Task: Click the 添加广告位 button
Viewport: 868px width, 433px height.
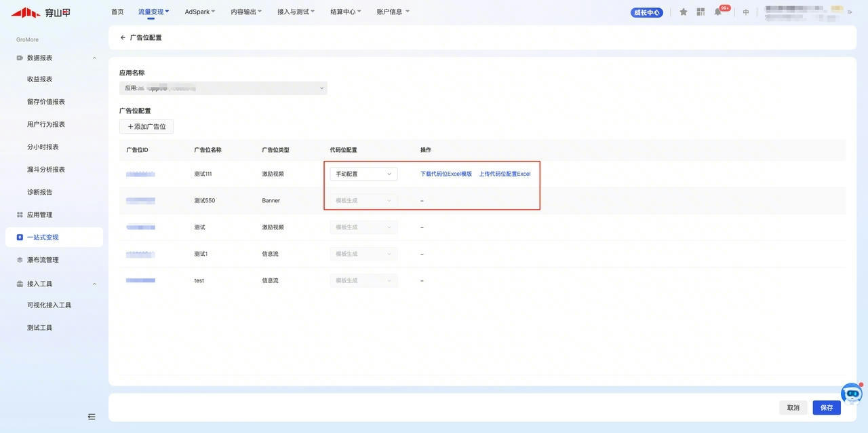Action: [x=146, y=127]
